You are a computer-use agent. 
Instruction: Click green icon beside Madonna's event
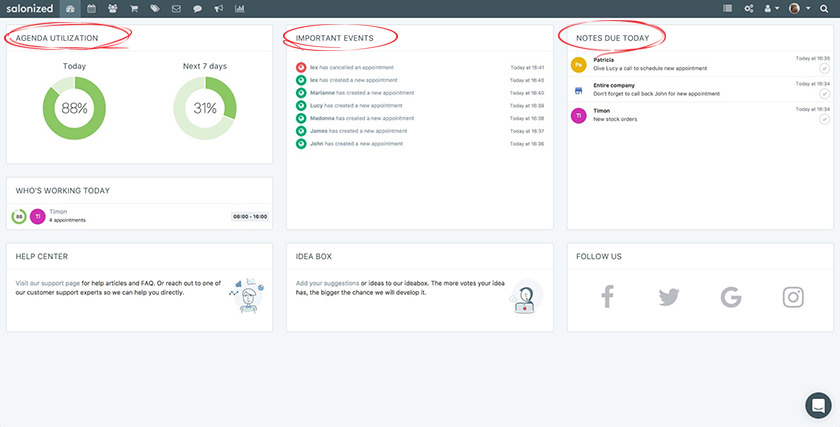click(x=301, y=118)
